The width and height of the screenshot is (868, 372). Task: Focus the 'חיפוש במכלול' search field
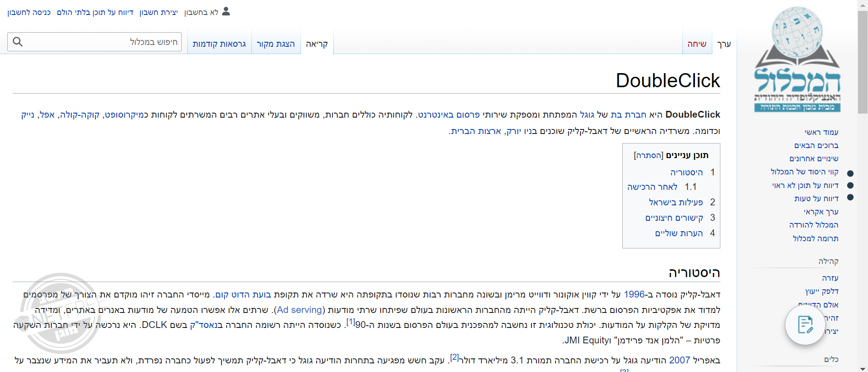click(x=94, y=42)
